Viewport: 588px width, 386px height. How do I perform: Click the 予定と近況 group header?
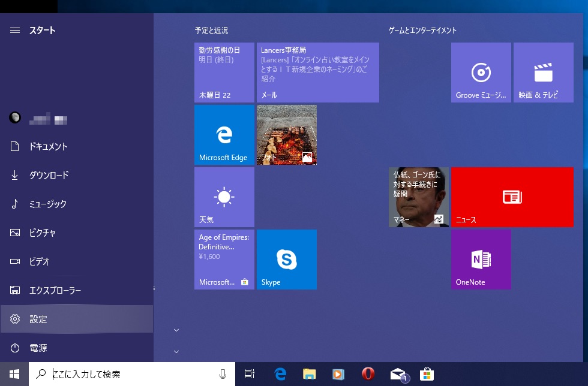211,31
